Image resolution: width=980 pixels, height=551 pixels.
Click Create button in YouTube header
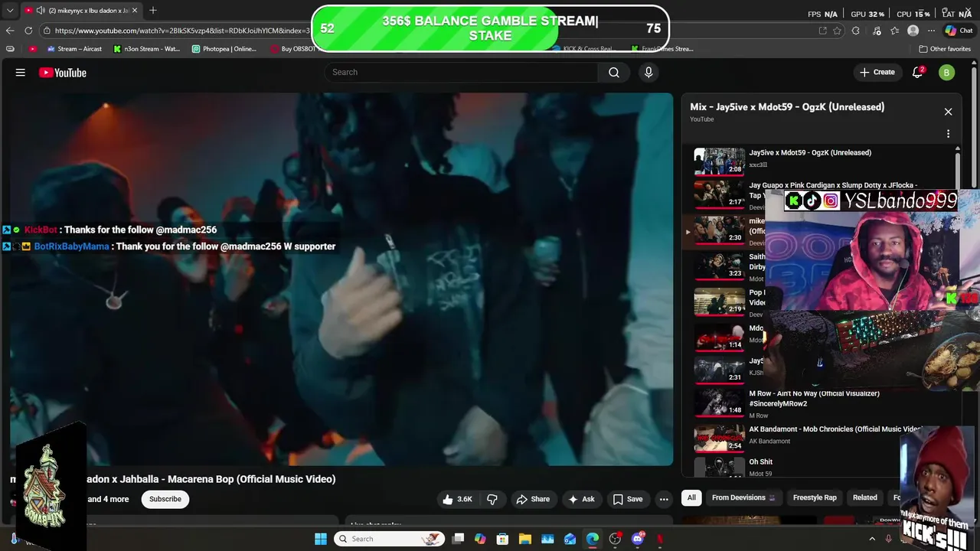pos(877,72)
